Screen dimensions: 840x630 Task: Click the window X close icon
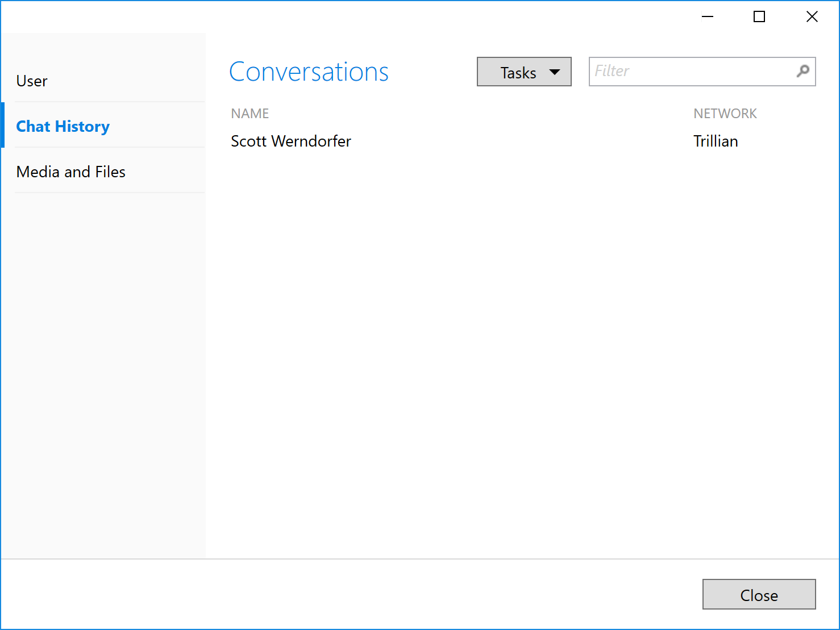(x=812, y=16)
